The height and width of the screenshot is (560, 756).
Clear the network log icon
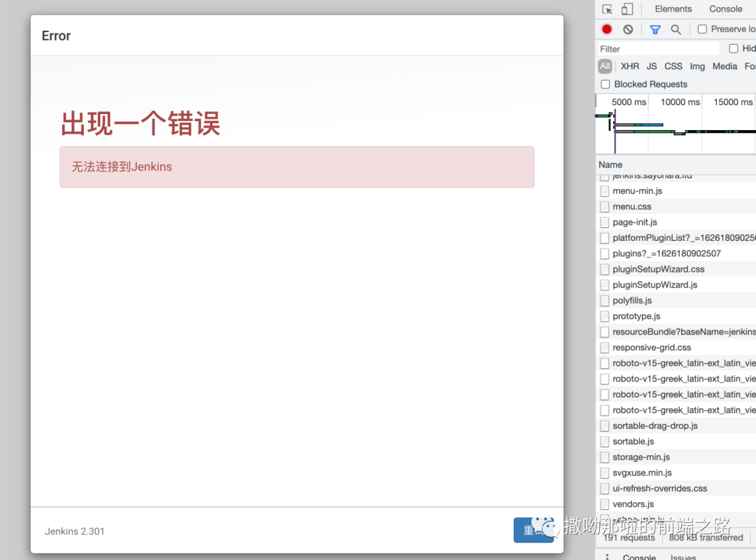click(628, 29)
